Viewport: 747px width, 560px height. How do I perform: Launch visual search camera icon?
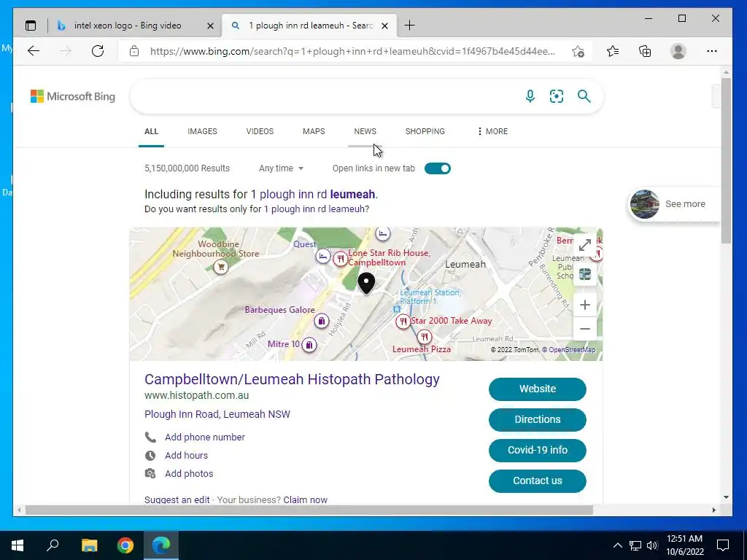(557, 96)
